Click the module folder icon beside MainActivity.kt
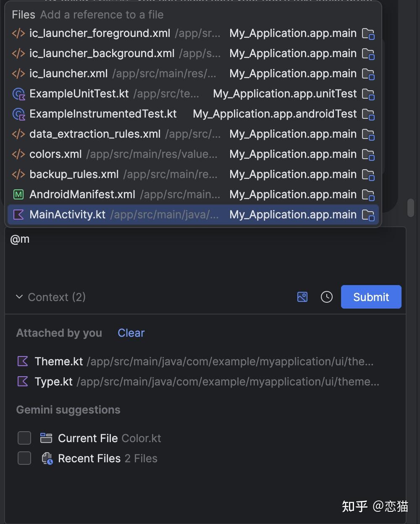420x524 pixels. point(368,215)
